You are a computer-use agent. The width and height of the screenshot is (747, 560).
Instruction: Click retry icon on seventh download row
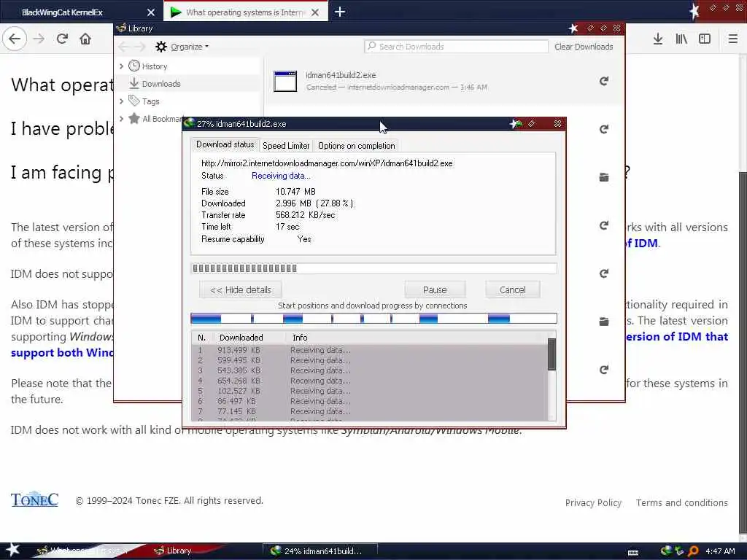(x=603, y=370)
